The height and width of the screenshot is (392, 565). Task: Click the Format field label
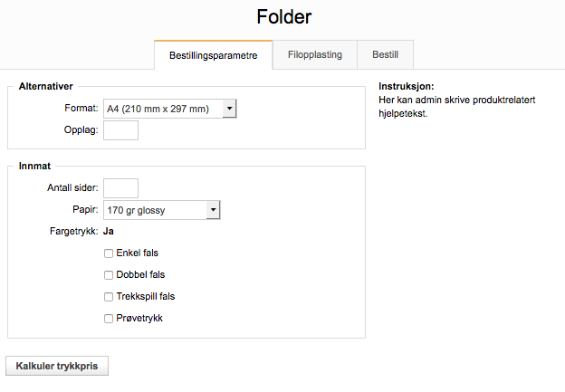click(x=81, y=109)
